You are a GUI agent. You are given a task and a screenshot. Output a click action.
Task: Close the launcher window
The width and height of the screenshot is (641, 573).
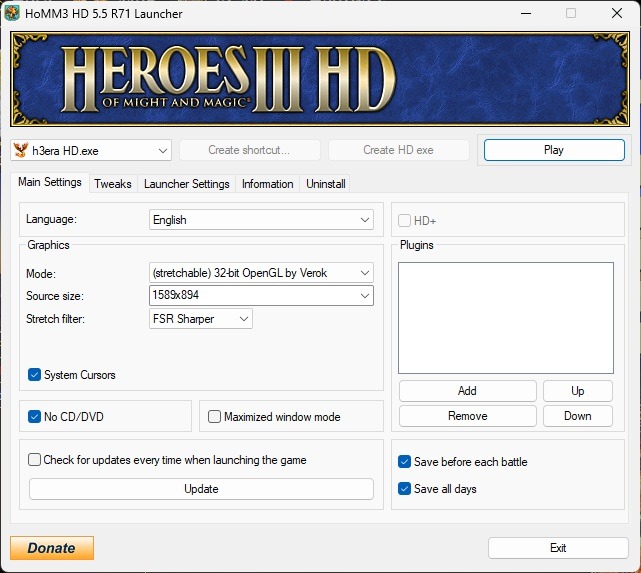(617, 13)
